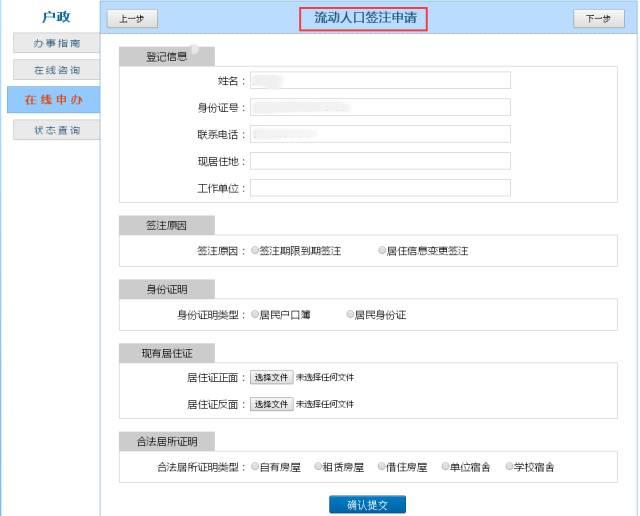Choose 居民户口簿 as identity proof type
640x516 pixels.
tap(255, 314)
